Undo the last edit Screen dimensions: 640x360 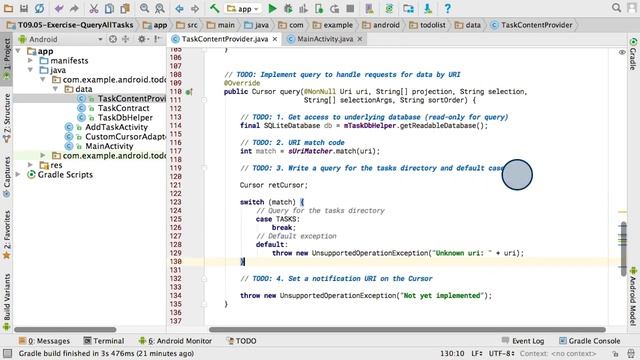coord(59,8)
